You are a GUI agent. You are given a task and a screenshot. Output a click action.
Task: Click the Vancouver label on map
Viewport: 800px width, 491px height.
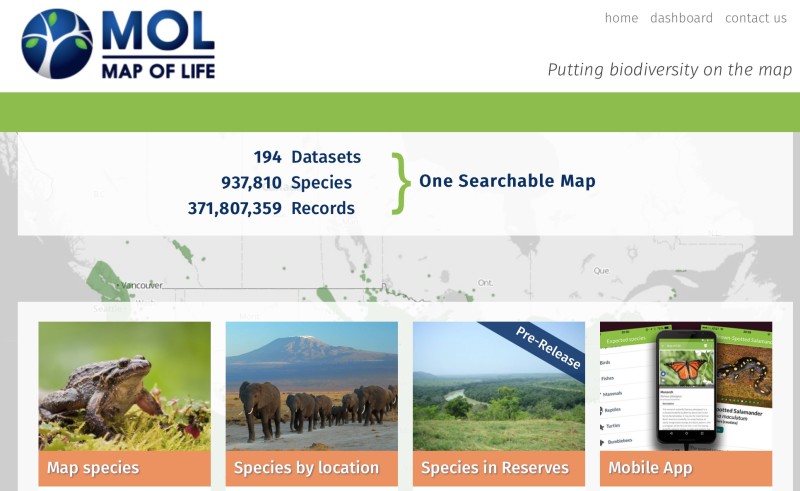pos(142,285)
